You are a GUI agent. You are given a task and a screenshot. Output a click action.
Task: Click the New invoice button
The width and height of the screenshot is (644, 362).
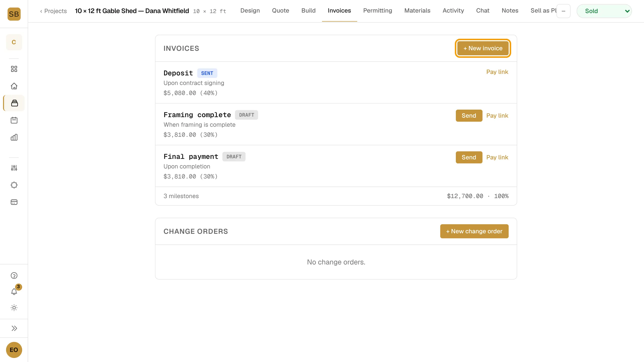483,48
